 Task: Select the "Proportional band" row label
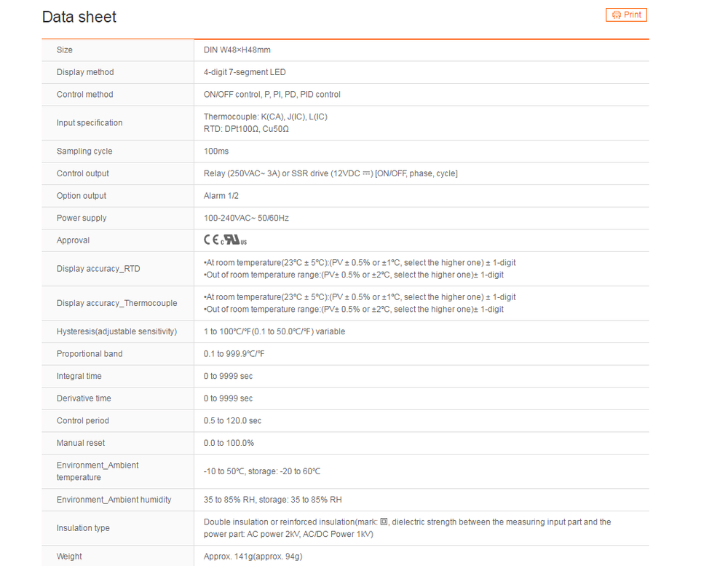90,354
